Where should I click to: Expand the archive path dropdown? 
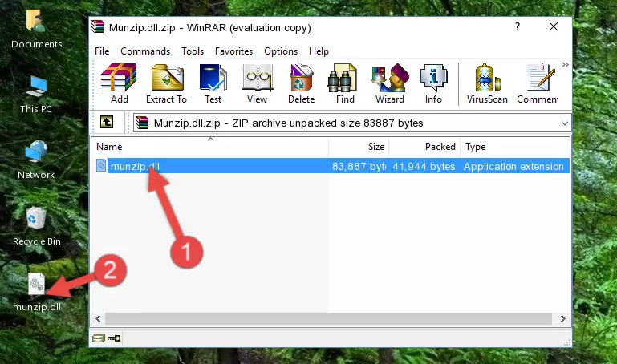(x=565, y=123)
